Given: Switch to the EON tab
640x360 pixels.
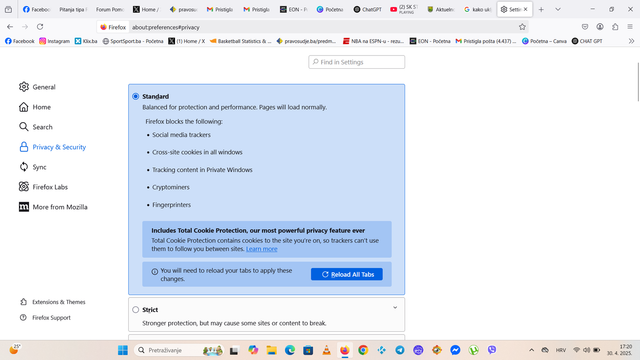Looking at the screenshot, I should point(294,9).
